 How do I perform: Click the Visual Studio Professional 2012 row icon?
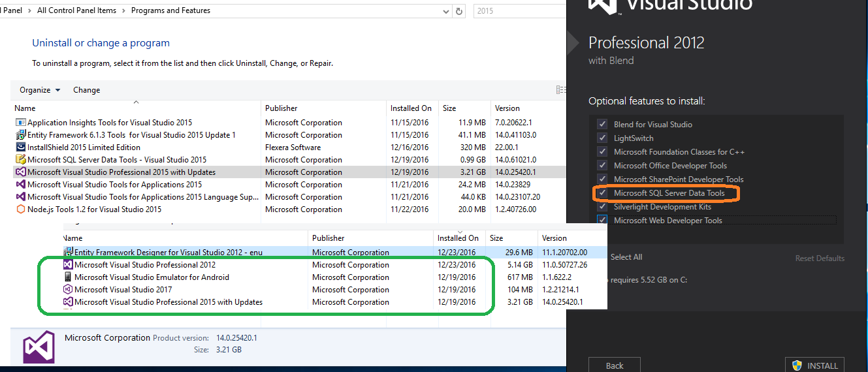[68, 265]
